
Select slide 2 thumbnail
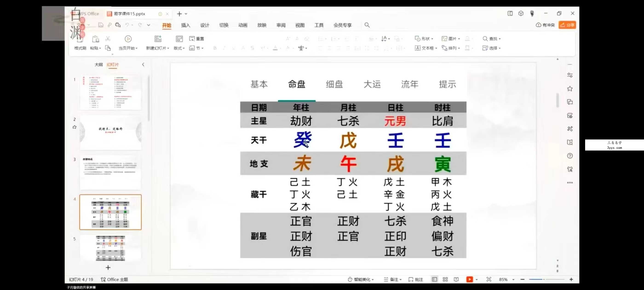(x=110, y=133)
